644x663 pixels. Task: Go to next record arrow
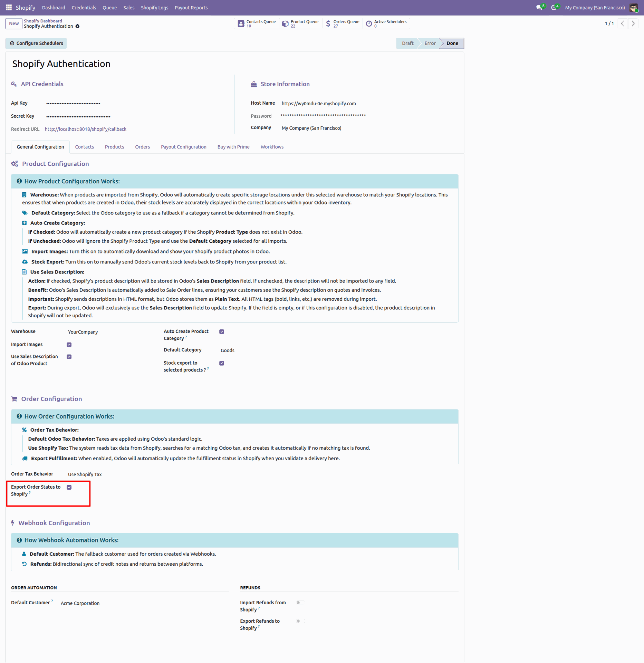click(x=633, y=23)
